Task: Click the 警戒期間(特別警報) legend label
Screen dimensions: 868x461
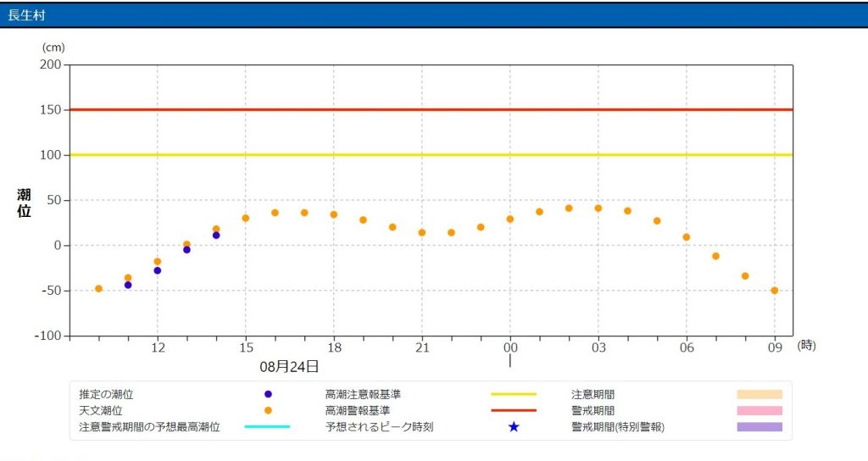Action: point(618,427)
